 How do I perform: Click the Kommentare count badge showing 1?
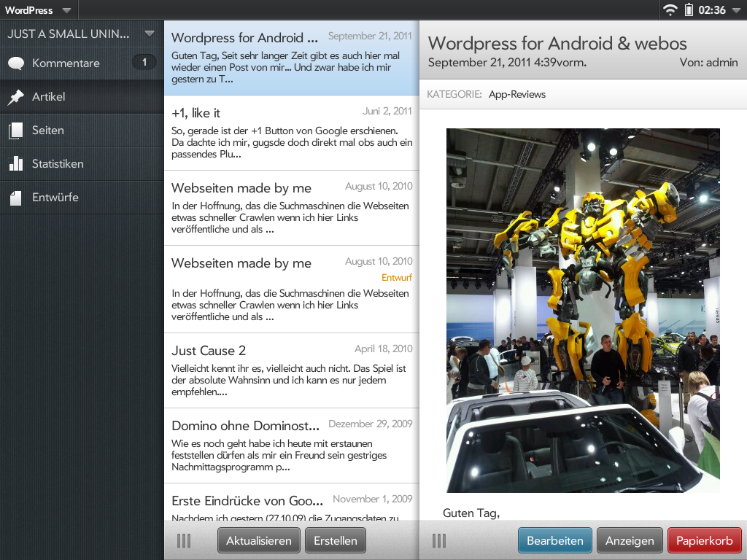tap(144, 63)
